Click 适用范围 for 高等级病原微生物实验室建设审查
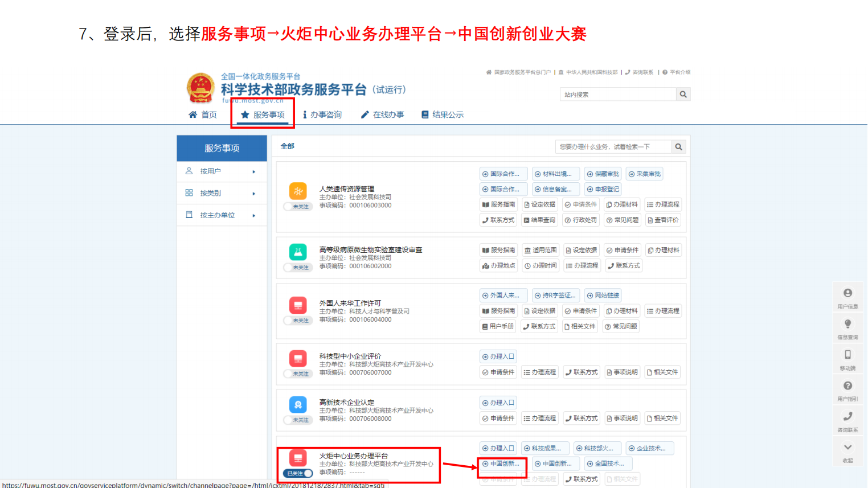This screenshot has height=488, width=868. pyautogui.click(x=540, y=250)
